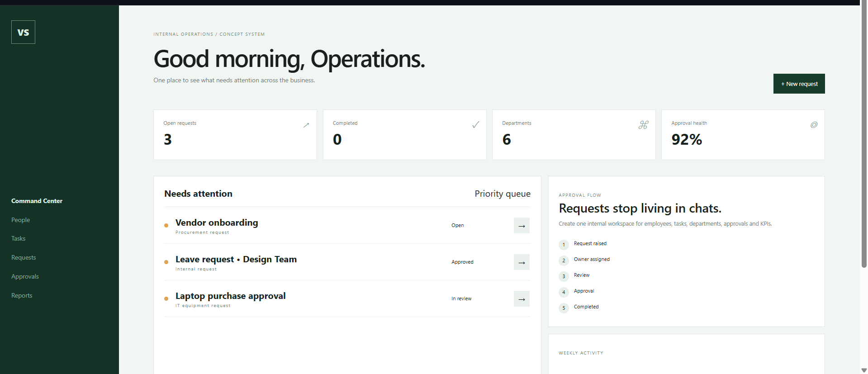
Task: Click the Request raised step text
Action: click(590, 243)
